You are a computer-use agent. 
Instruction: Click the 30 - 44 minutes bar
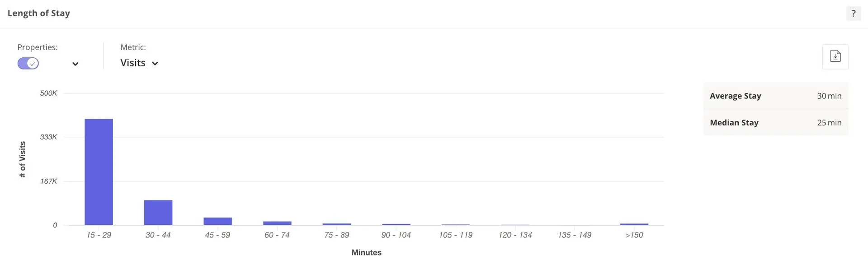(x=158, y=212)
